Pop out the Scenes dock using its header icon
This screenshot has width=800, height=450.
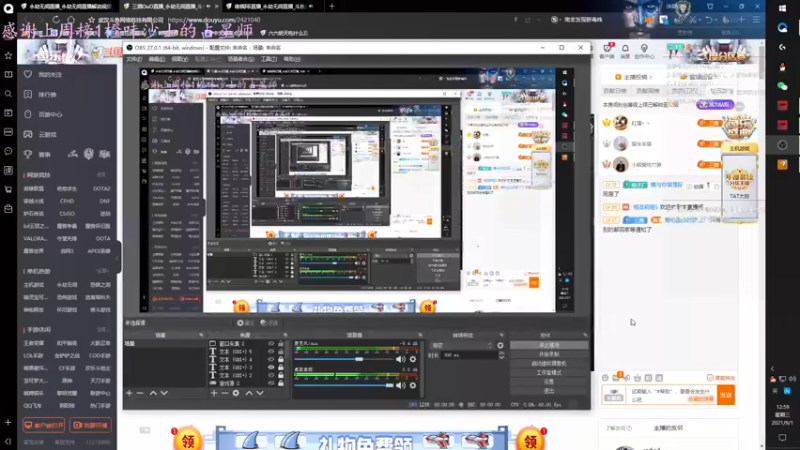point(201,335)
